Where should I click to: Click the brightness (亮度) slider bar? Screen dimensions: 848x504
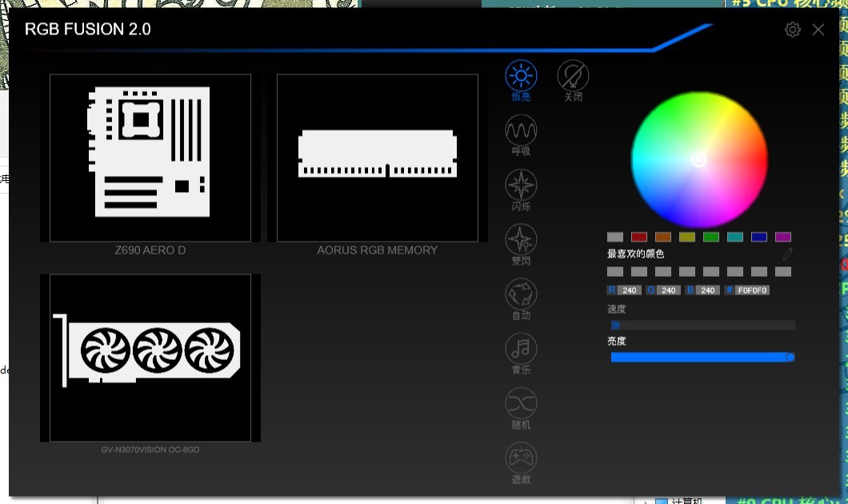(x=700, y=357)
